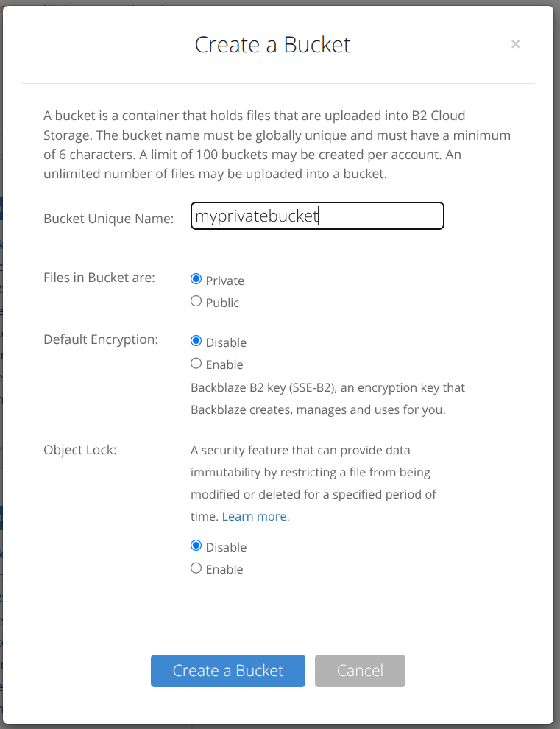
Task: Click the 'Create a Bucket' dialog heading
Action: coord(272,45)
